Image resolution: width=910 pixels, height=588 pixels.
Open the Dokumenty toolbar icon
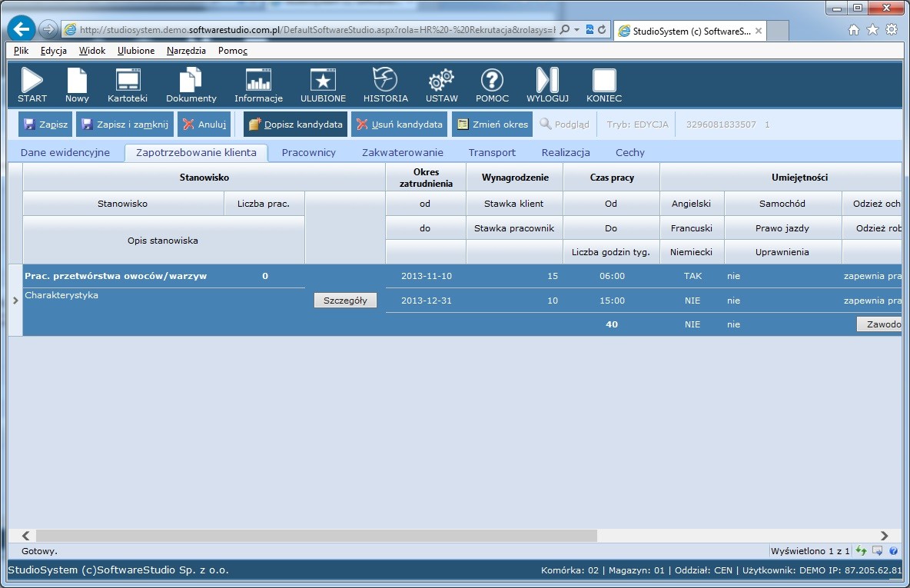(191, 85)
